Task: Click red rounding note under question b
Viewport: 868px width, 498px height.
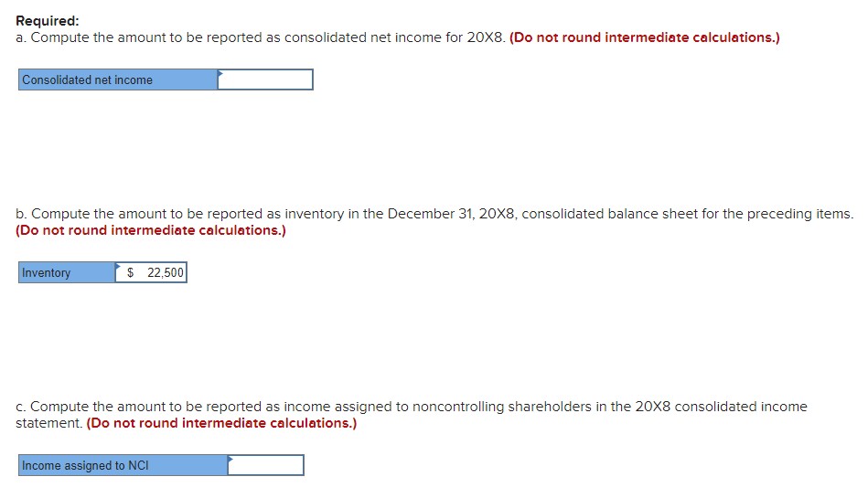Action: click(151, 231)
